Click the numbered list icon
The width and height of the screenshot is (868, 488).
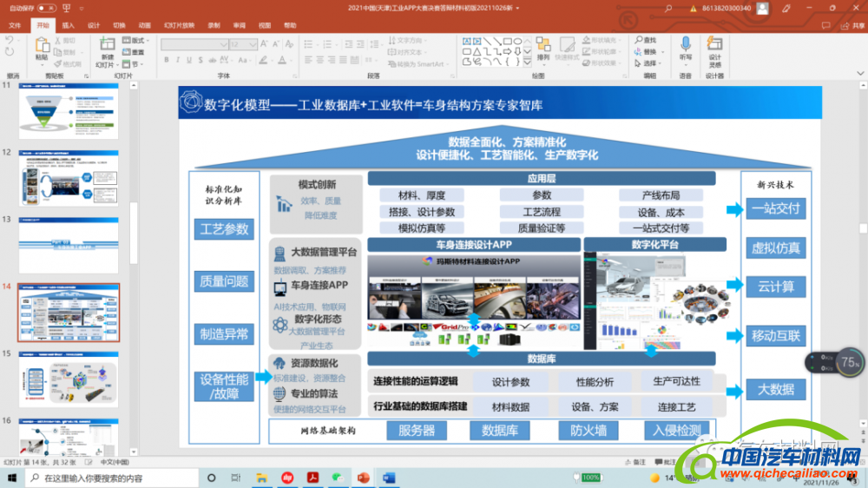click(327, 44)
